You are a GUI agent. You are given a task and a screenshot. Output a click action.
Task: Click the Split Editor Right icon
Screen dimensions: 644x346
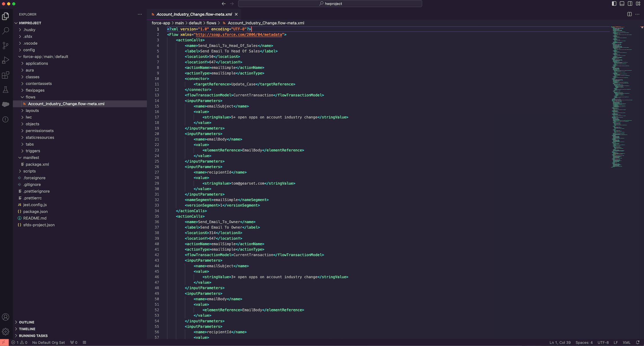(629, 14)
